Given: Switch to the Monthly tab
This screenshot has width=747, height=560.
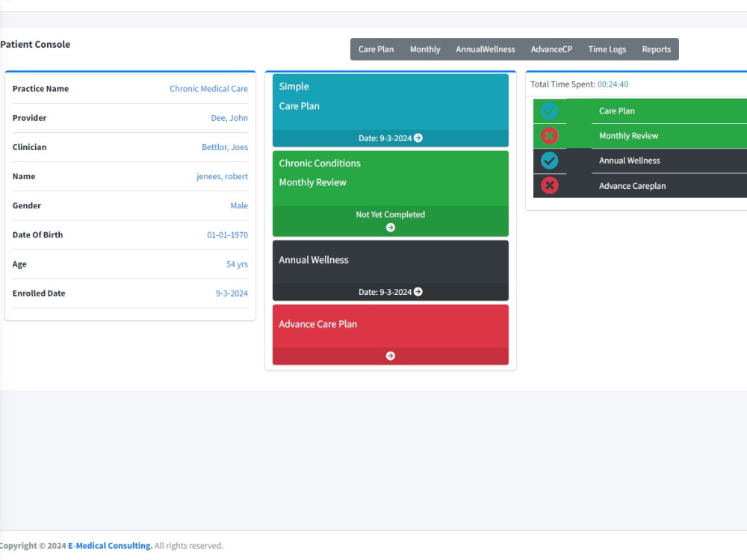Looking at the screenshot, I should pyautogui.click(x=425, y=49).
